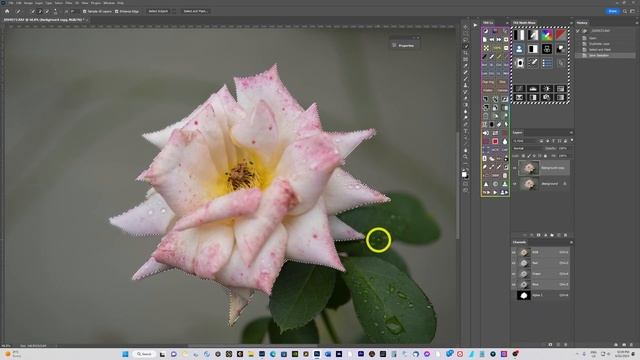
Task: Toggle visibility of Blue channel
Action: coord(514,284)
